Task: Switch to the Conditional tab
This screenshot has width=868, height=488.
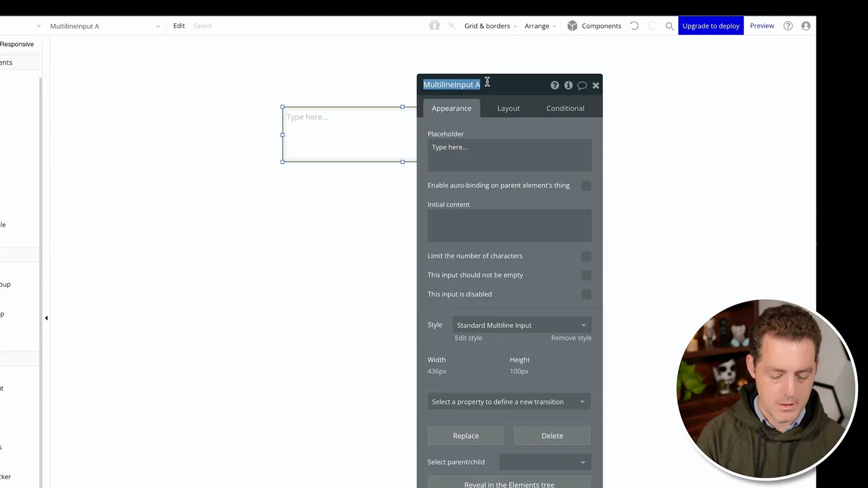Action: pyautogui.click(x=565, y=108)
